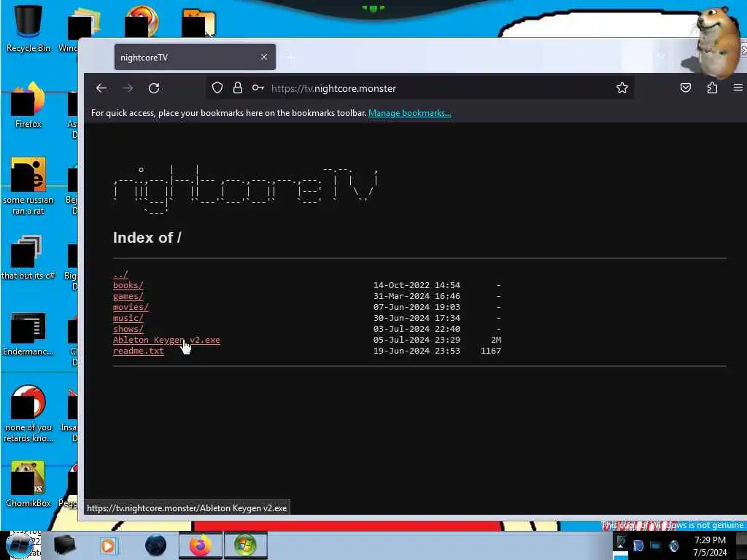Select the 'none of you' desktop icon
This screenshot has width=747, height=560.
[x=28, y=413]
